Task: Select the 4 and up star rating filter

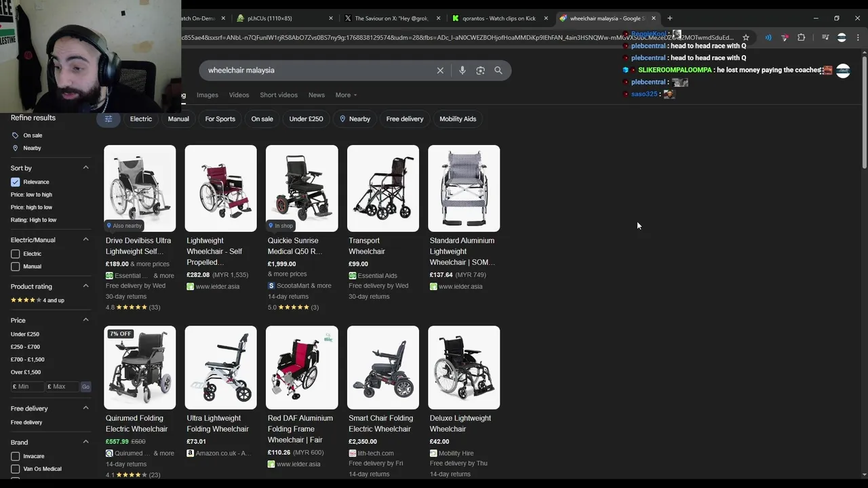Action: pyautogui.click(x=37, y=300)
